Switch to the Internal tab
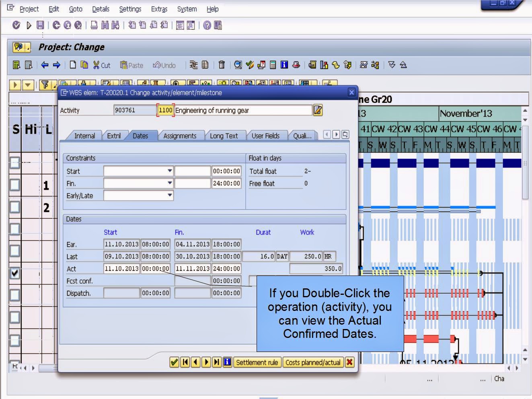The height and width of the screenshot is (399, 532). 84,136
